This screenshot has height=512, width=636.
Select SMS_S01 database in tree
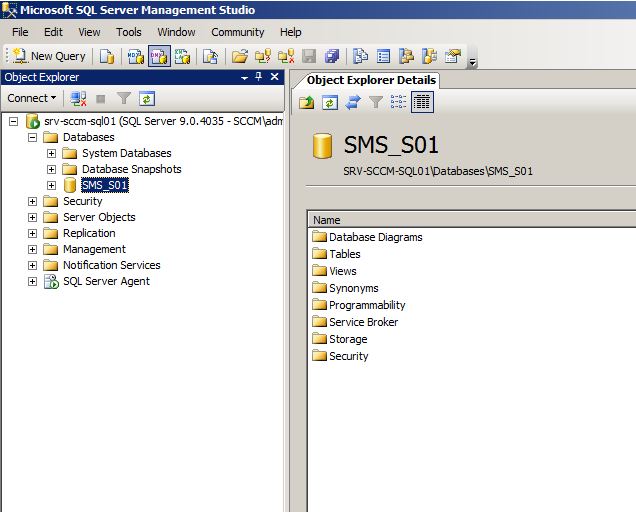pyautogui.click(x=105, y=185)
